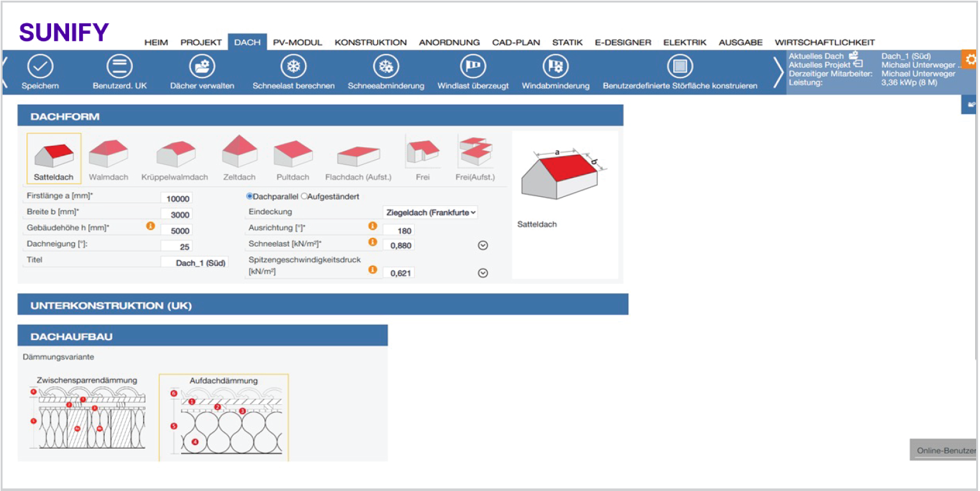Select Dachparallel radio button
This screenshot has width=980, height=491.
[250, 197]
